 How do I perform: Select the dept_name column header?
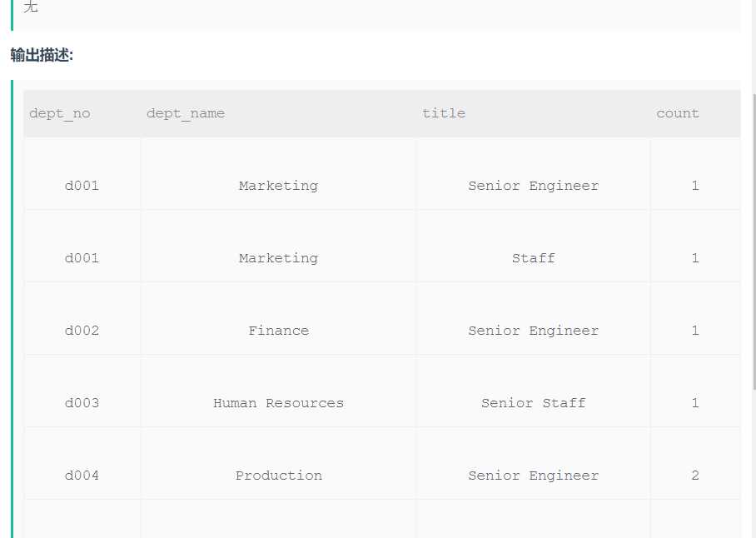[x=185, y=113]
